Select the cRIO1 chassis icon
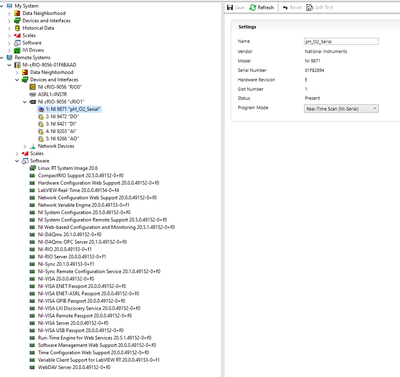The height and width of the screenshot is (377, 400). click(32, 102)
